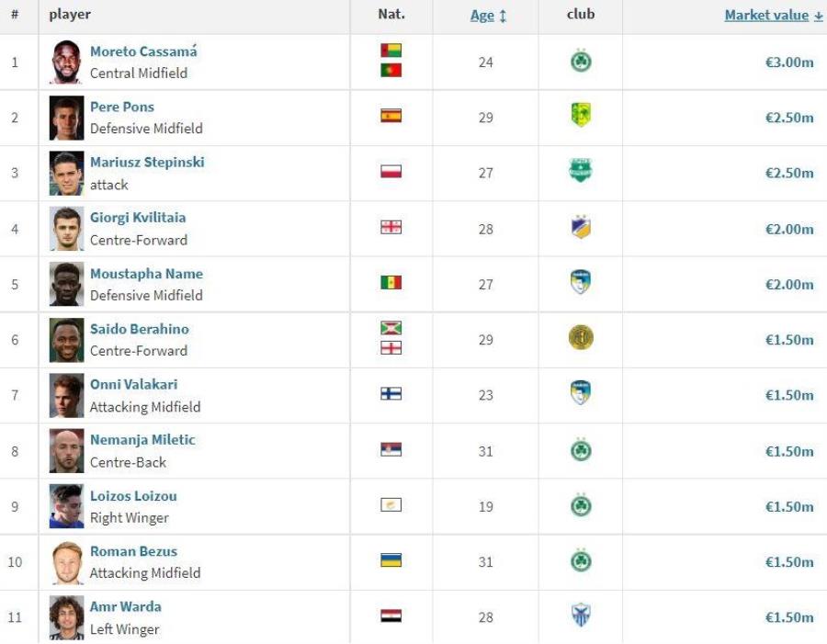
Task: Open the club crest in Moustapha Name's row
Action: click(581, 282)
